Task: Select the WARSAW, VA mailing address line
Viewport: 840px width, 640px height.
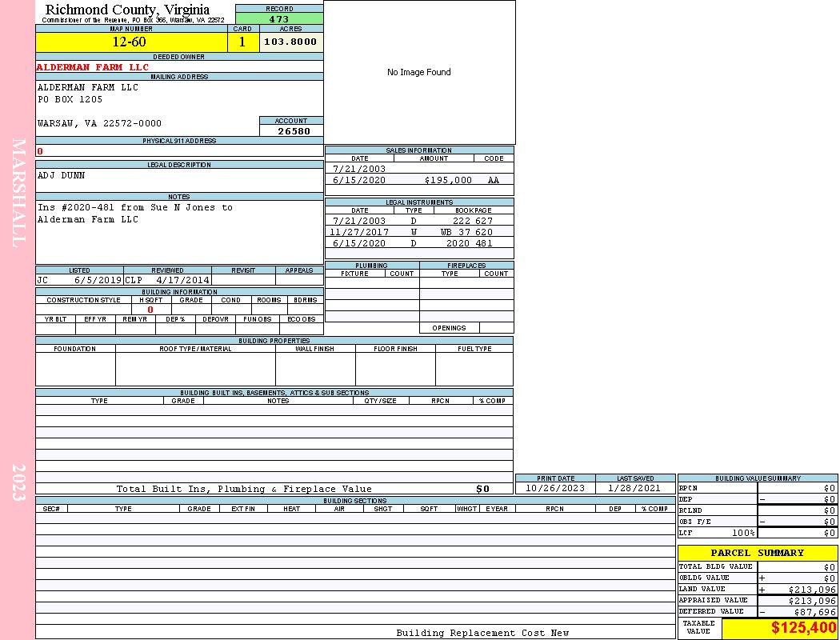Action: (99, 123)
